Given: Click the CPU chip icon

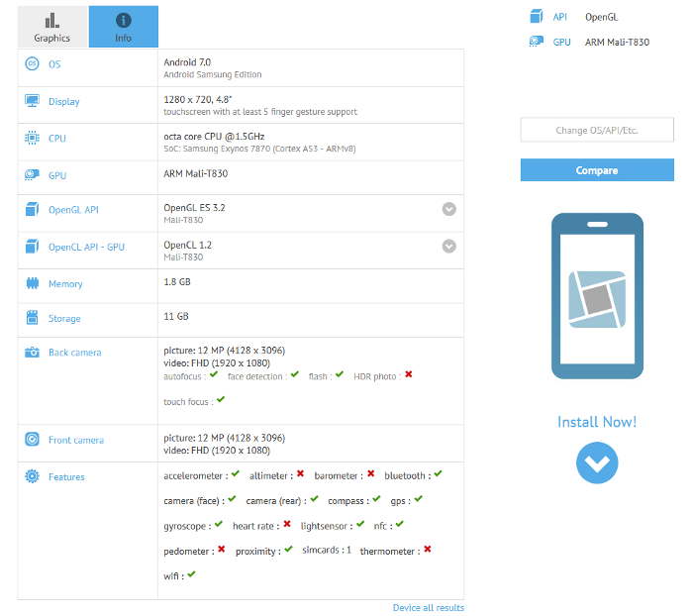Looking at the screenshot, I should 32,139.
